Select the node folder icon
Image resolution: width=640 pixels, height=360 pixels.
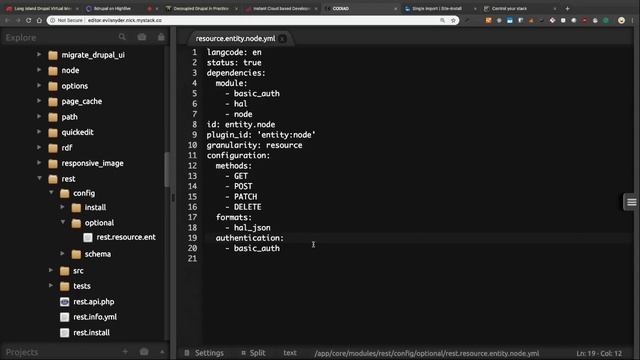pos(53,71)
